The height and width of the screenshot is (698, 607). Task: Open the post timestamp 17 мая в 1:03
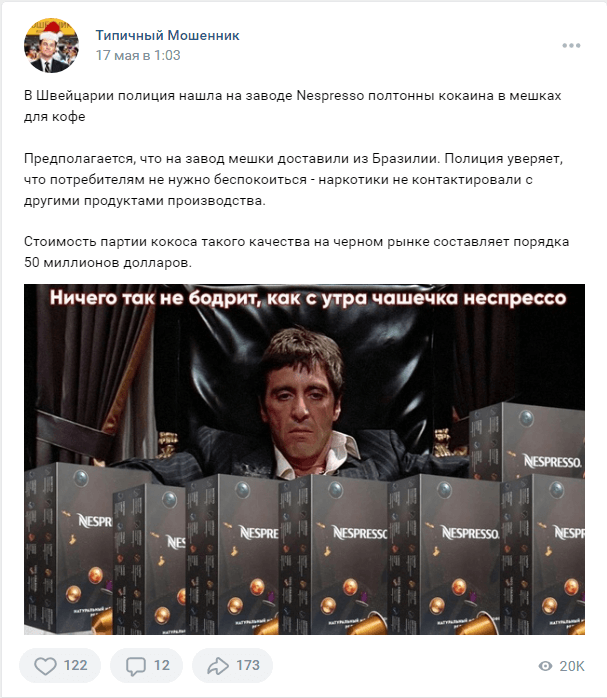tap(138, 55)
